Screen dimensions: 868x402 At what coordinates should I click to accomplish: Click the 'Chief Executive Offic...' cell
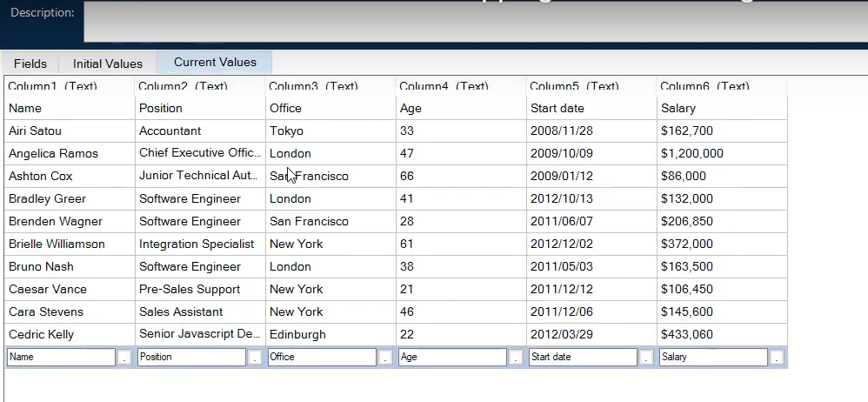(200, 153)
